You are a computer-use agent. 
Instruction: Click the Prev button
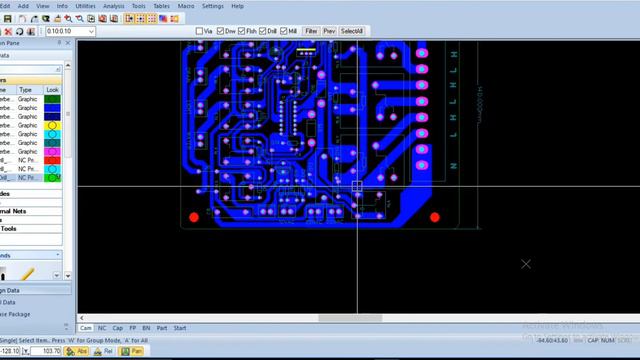tap(329, 31)
